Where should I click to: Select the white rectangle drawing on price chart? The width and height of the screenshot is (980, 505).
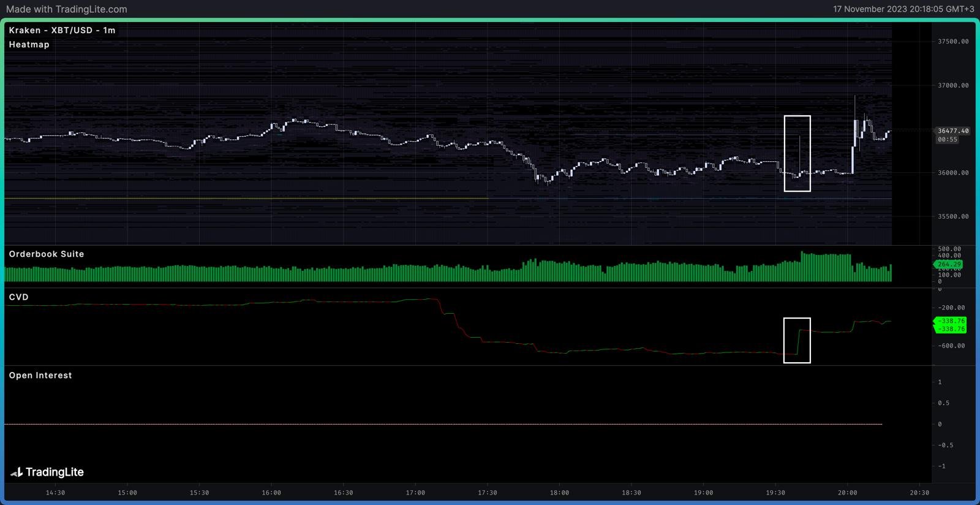tap(785, 153)
